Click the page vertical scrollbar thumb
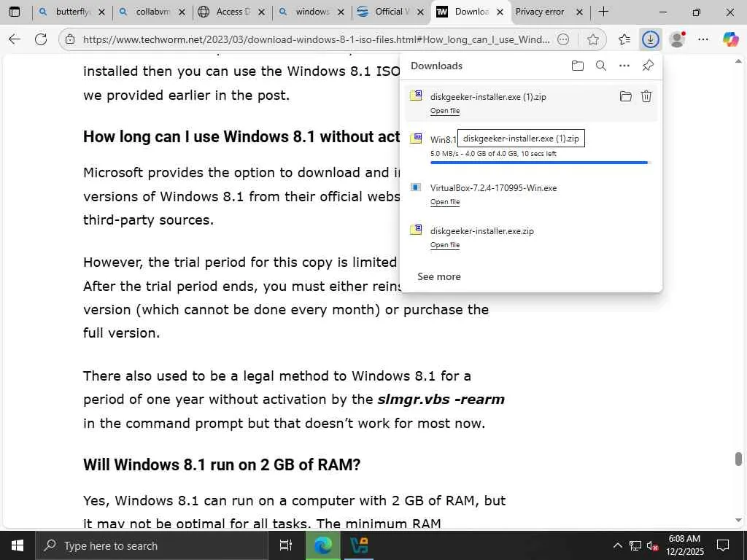Image resolution: width=747 pixels, height=560 pixels. [x=738, y=459]
